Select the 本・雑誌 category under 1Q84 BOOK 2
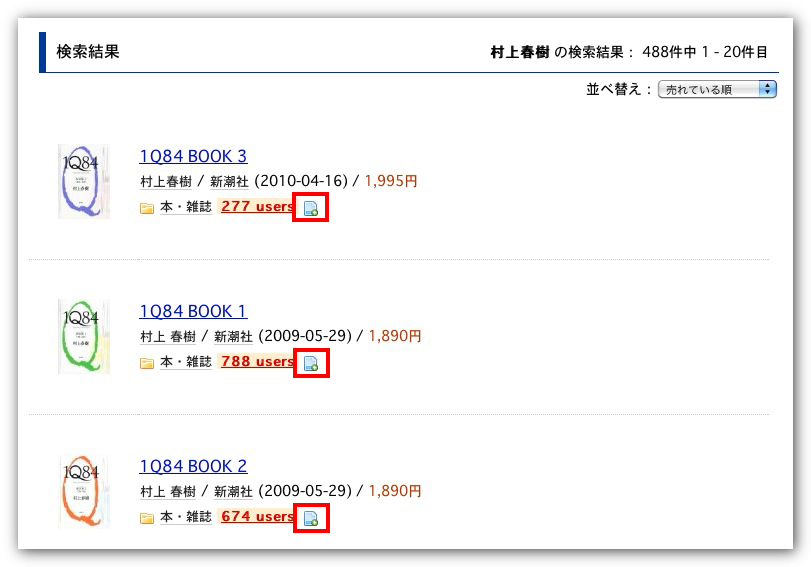Viewport: 811px width, 567px height. (x=186, y=517)
